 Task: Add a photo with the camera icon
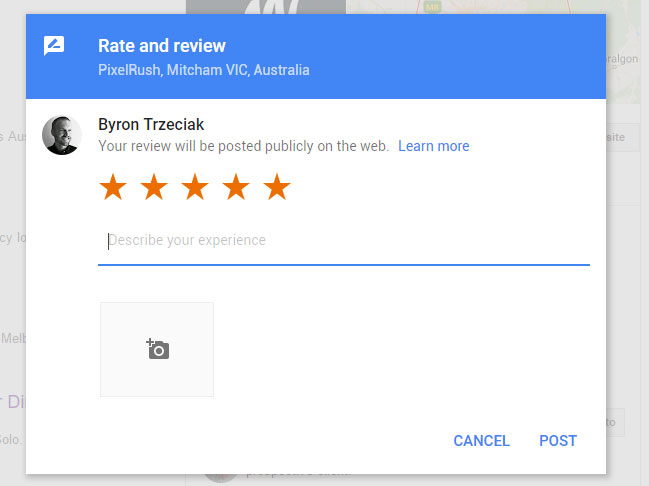click(157, 349)
